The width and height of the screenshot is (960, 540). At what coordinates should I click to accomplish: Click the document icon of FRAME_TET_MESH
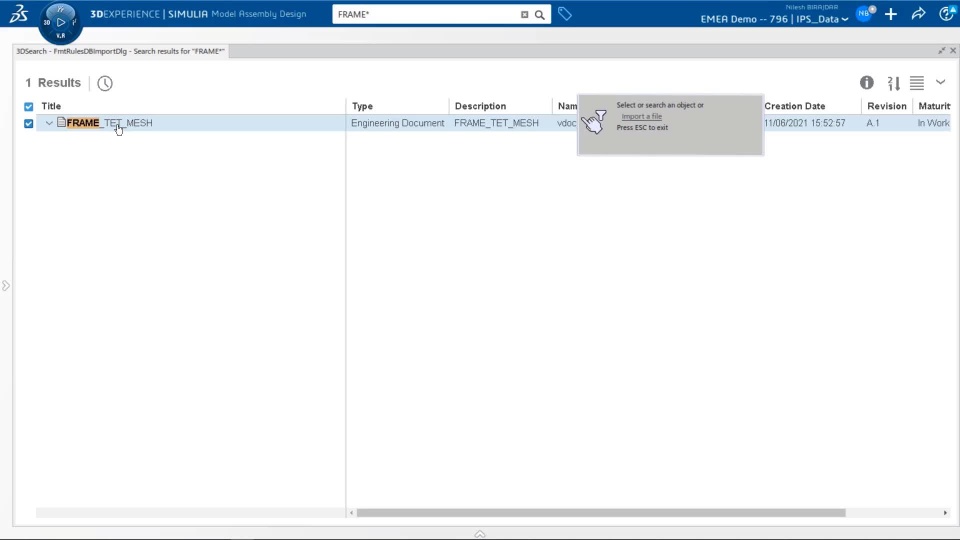pyautogui.click(x=61, y=122)
